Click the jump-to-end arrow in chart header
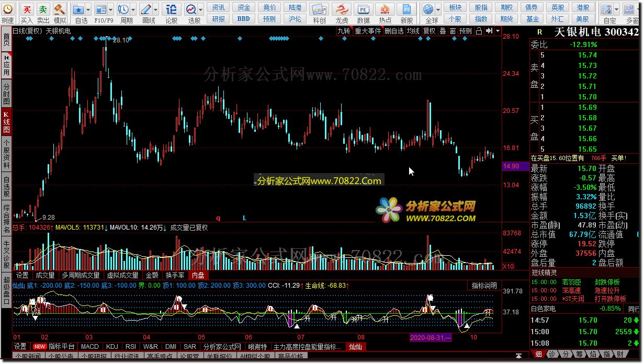The width and height of the screenshot is (644, 364). (488, 31)
